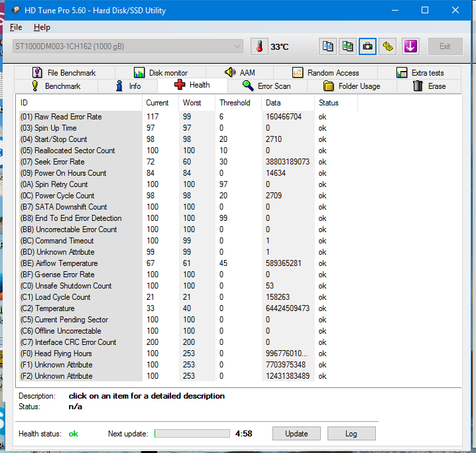Select the (C1) Load Cycle Count row
476x453 pixels.
(188, 297)
